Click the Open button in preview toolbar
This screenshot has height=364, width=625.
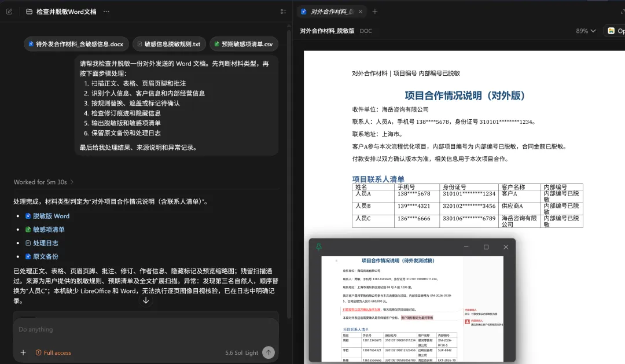point(616,31)
